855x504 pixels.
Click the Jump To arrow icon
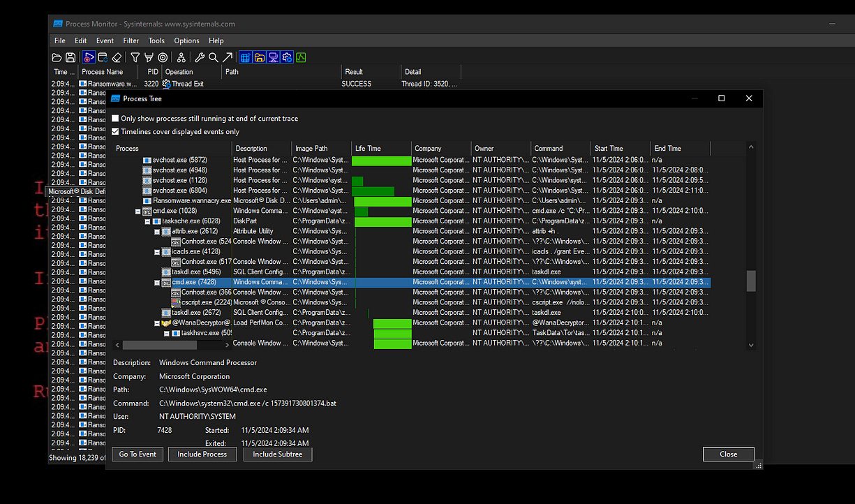[227, 57]
